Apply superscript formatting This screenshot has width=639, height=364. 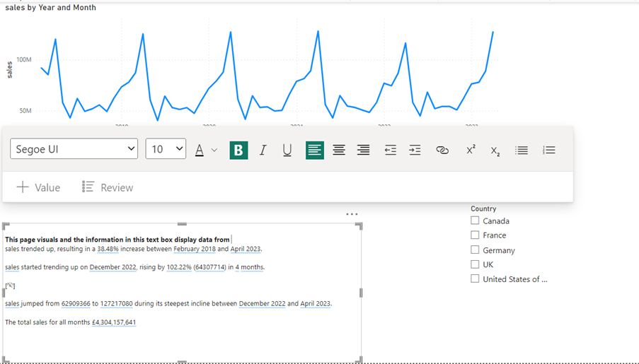pos(471,149)
